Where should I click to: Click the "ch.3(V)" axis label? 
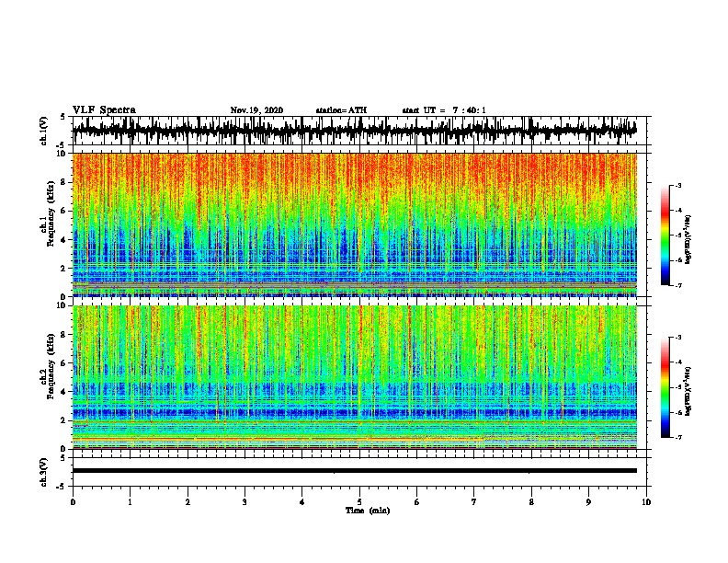(44, 473)
